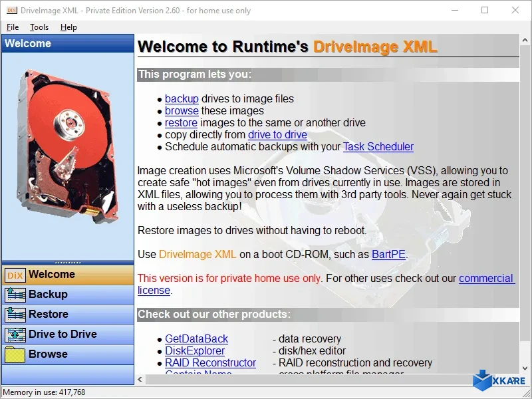The image size is (532, 399).
Task: Open the RAID Reconstructor link
Action: point(209,363)
